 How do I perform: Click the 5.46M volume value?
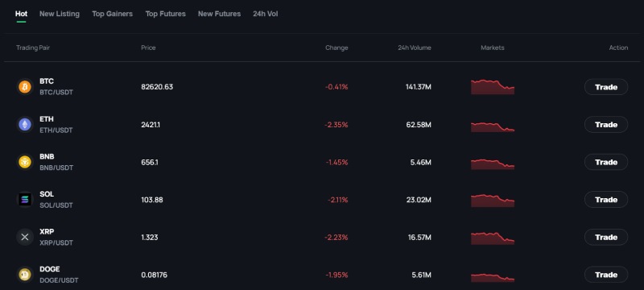point(420,162)
